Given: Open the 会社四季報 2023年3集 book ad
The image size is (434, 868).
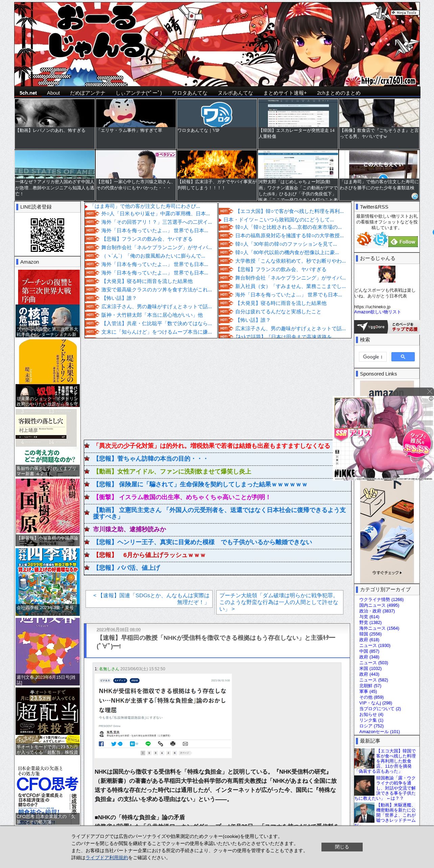Looking at the screenshot, I should click(x=47, y=581).
